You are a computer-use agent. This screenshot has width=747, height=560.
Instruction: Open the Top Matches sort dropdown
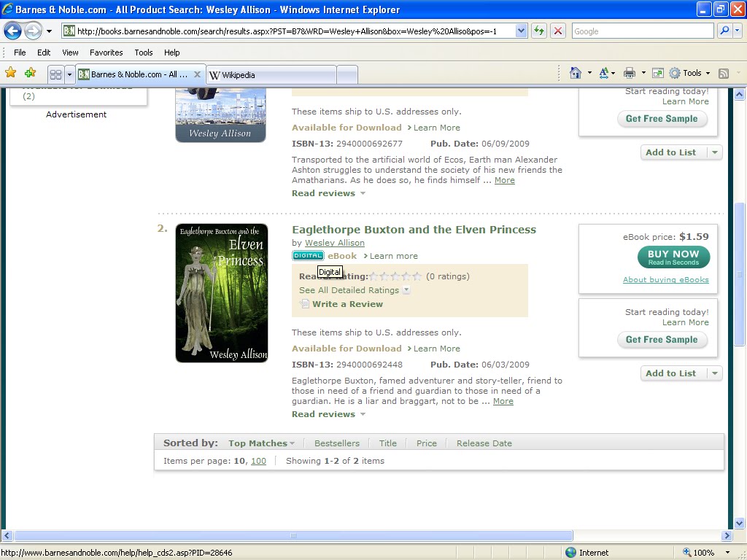(x=261, y=443)
